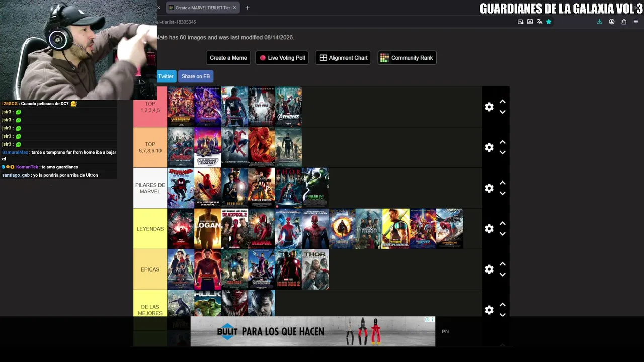Click the Create a Meme button
This screenshot has height=362, width=644.
point(228,58)
